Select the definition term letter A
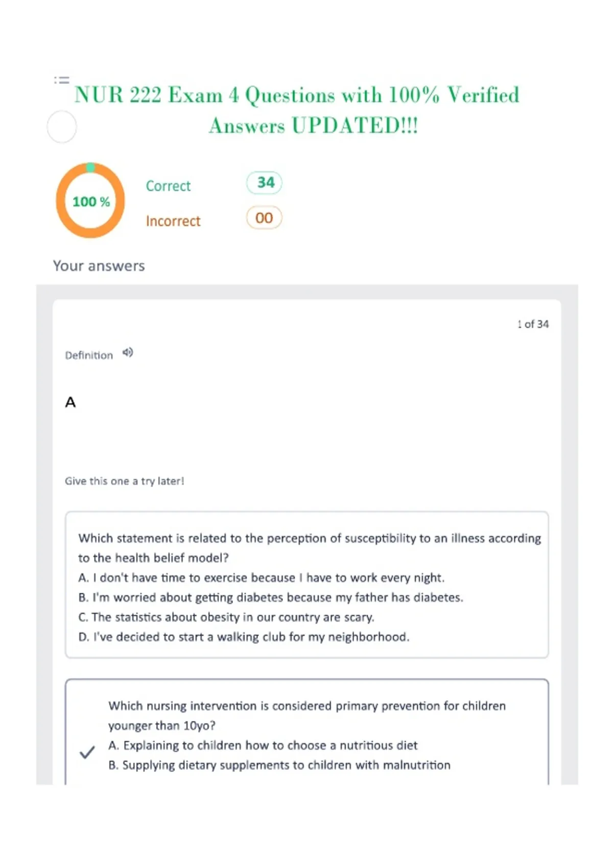The image size is (613, 868). click(x=70, y=402)
